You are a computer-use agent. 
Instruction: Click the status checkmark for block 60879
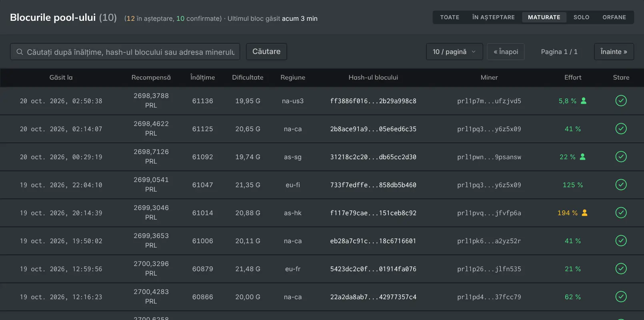pos(621,269)
